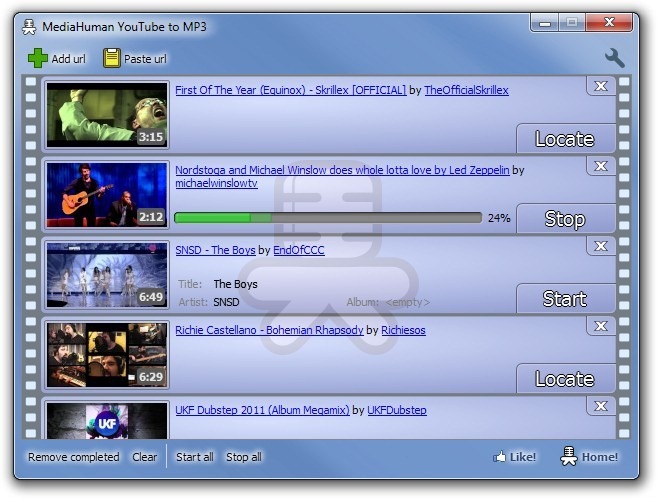Click the 3:15 duration badge
Viewport: 658px width, 499px height.
pos(151,137)
